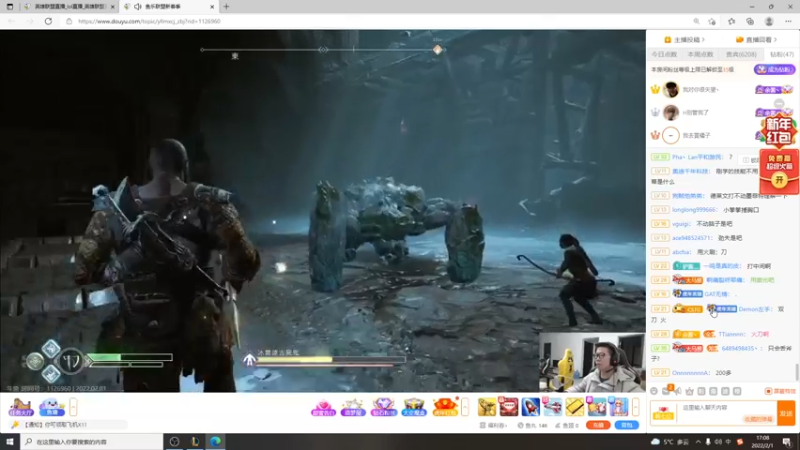The height and width of the screenshot is (450, 800).
Task: Click the crown noble icon in chat toolbar
Action: click(689, 391)
